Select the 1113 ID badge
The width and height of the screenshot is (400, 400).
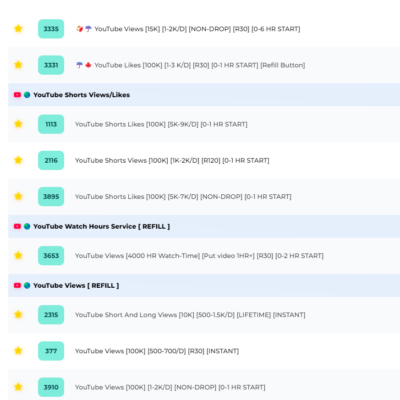click(x=51, y=124)
